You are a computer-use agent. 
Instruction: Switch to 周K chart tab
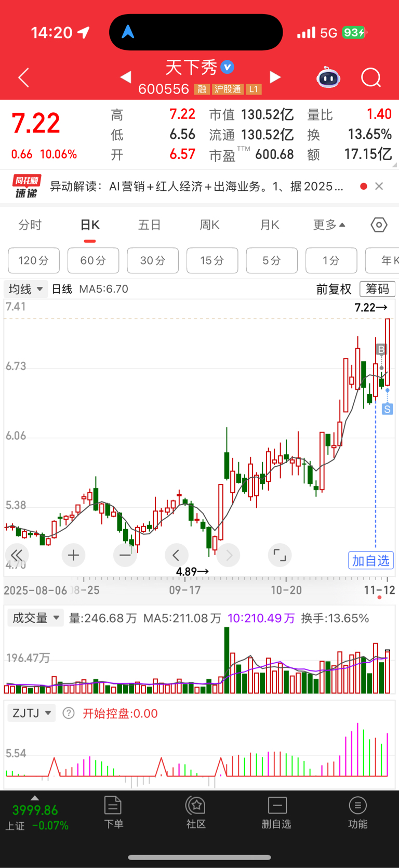coord(209,225)
